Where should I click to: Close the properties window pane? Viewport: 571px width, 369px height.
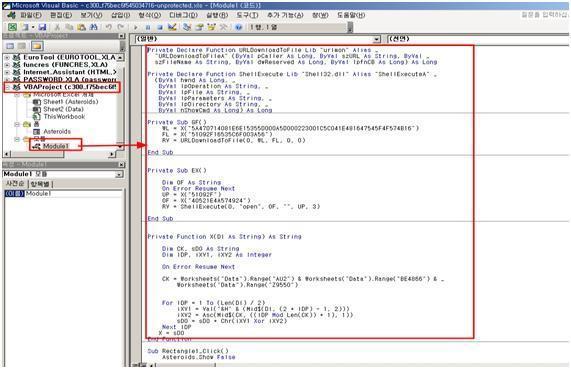click(x=121, y=165)
